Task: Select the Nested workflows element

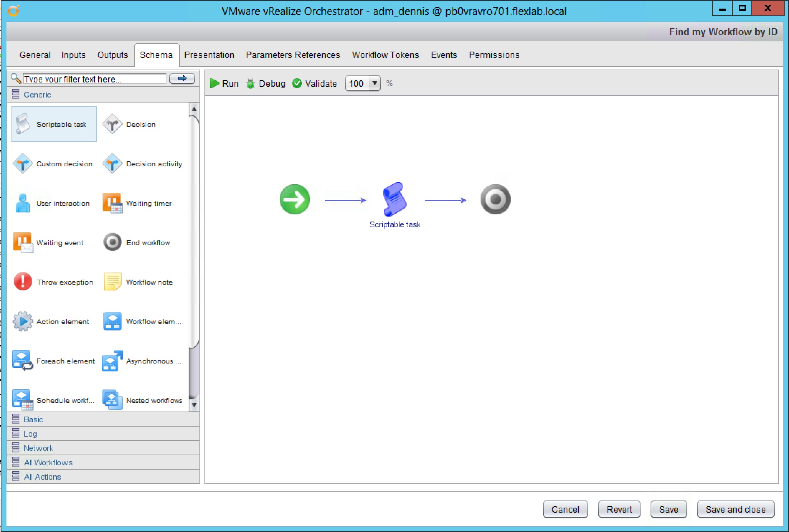Action: pos(142,400)
